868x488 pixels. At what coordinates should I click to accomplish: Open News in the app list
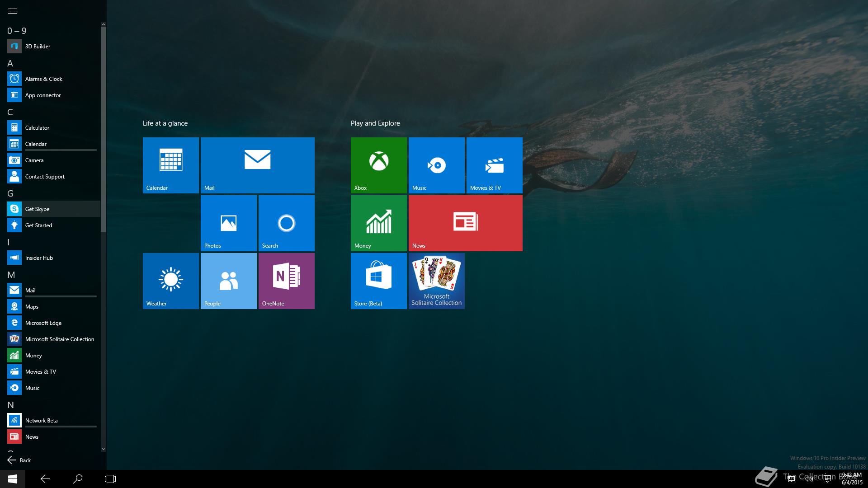click(x=53, y=436)
